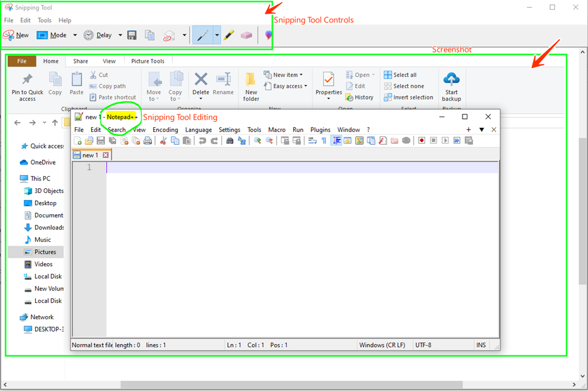Toggle the yellow Highlighter tool
This screenshot has width=588, height=391.
(x=229, y=35)
